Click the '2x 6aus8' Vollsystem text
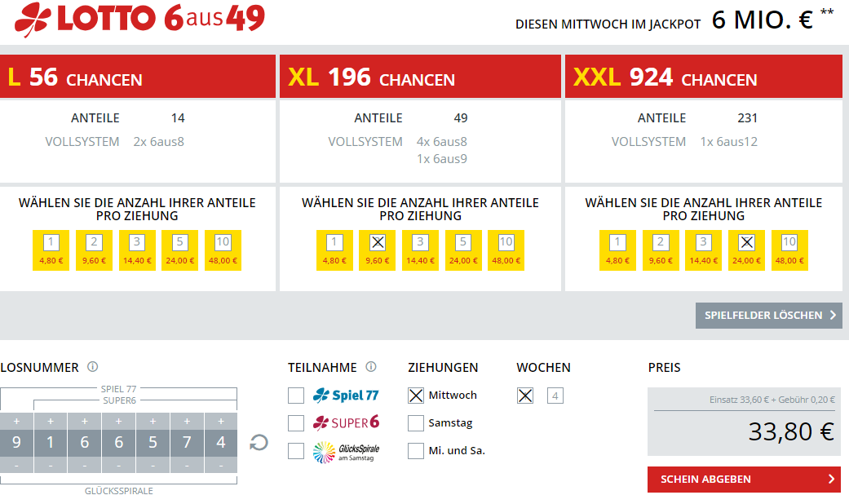Image resolution: width=849 pixels, height=504 pixels. pyautogui.click(x=159, y=142)
